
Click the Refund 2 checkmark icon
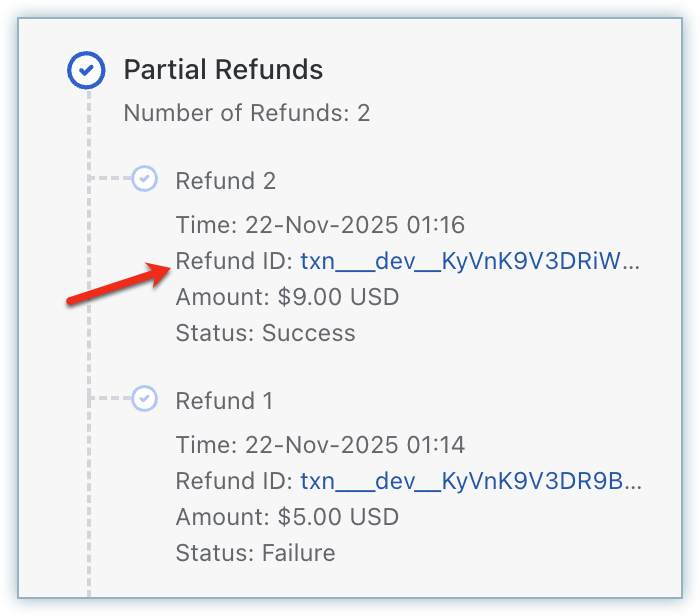pos(145,179)
